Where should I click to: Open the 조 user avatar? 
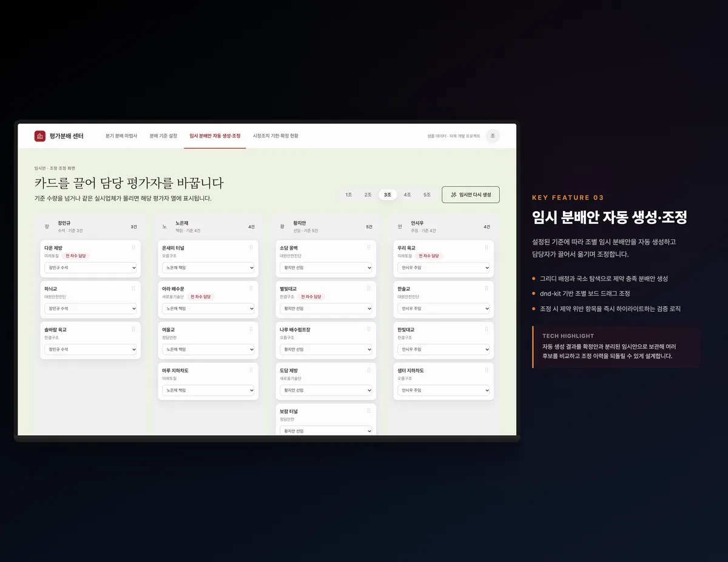coord(493,136)
